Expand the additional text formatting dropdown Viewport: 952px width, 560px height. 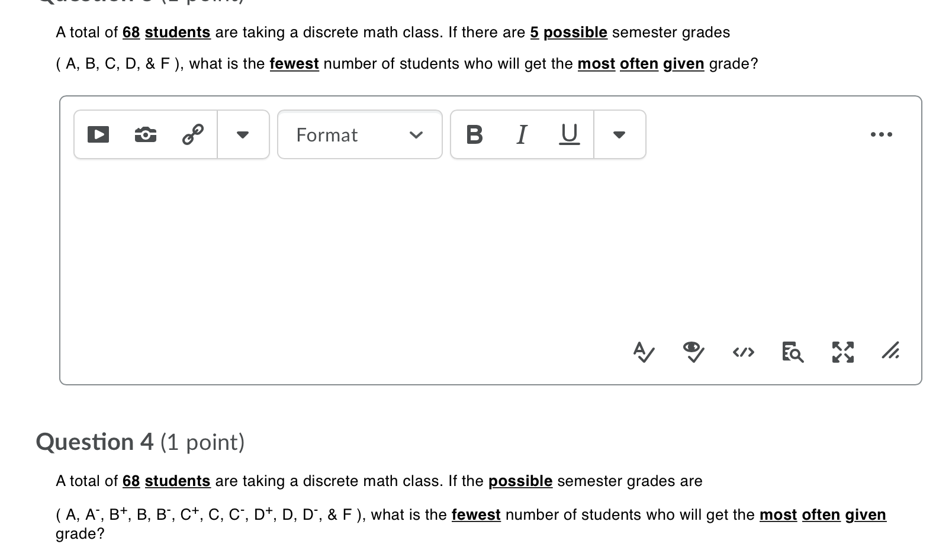[619, 134]
